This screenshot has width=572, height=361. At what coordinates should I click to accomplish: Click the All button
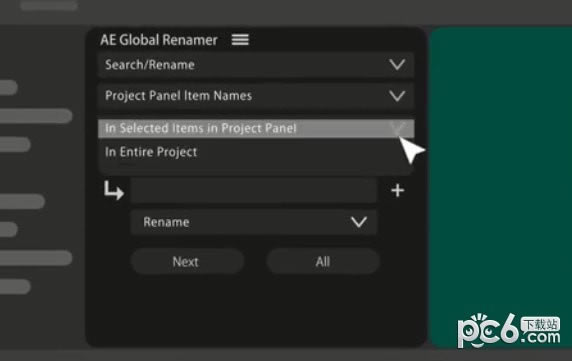pyautogui.click(x=323, y=261)
